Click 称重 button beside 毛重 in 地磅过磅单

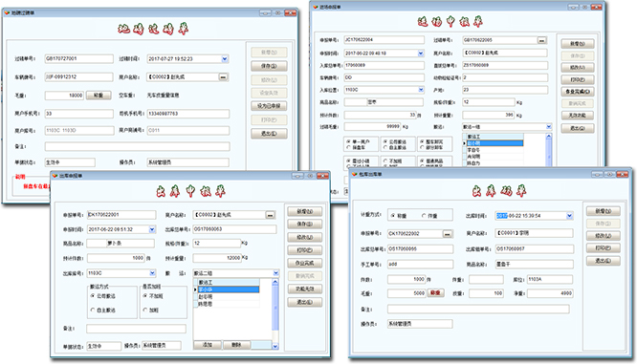tap(99, 96)
